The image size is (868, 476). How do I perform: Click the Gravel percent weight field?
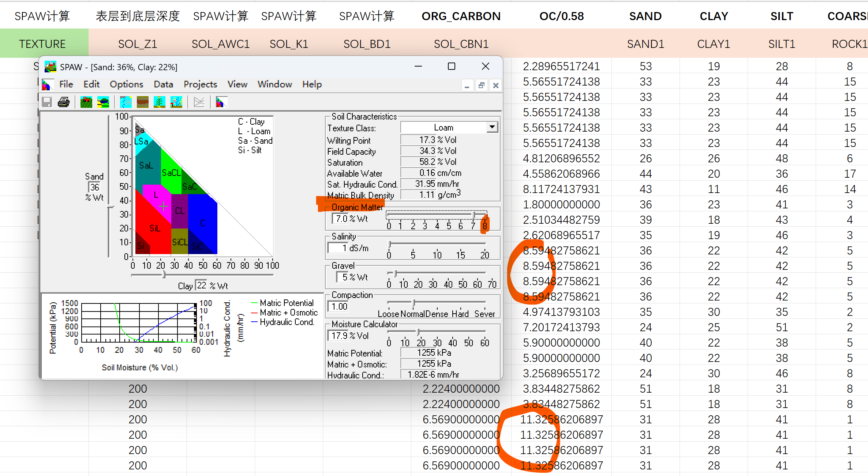click(342, 277)
